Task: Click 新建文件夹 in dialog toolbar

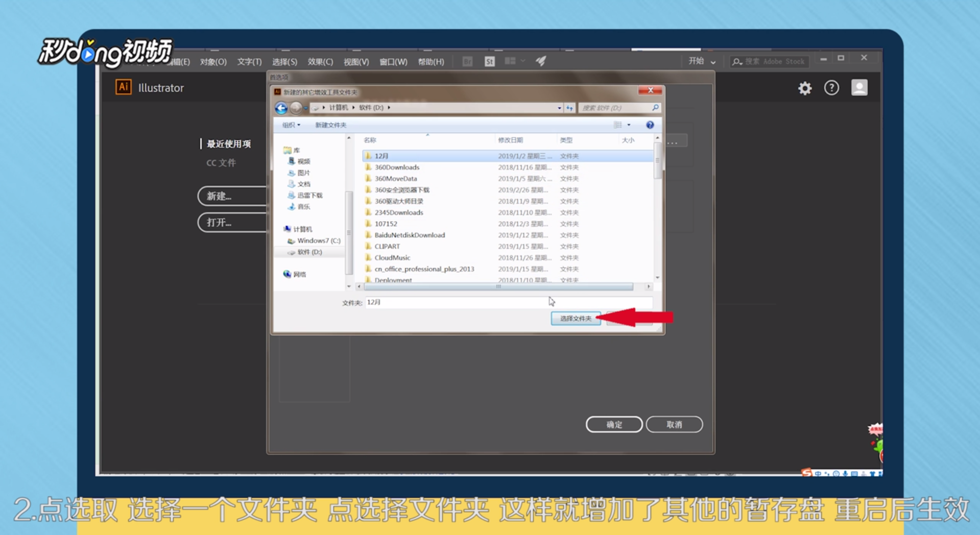Action: (x=330, y=125)
